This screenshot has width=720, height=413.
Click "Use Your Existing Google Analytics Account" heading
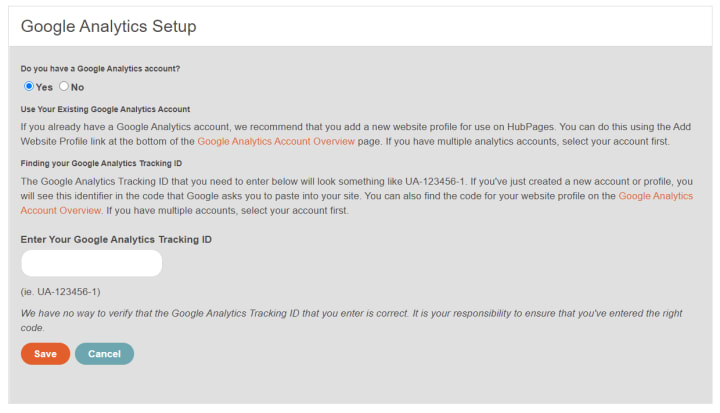[x=105, y=109]
